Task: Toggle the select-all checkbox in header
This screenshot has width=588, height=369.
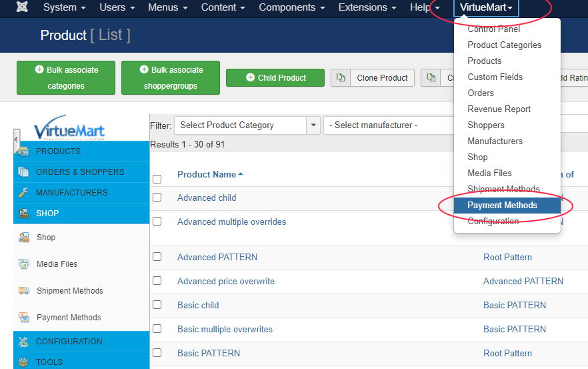Action: pos(157,179)
